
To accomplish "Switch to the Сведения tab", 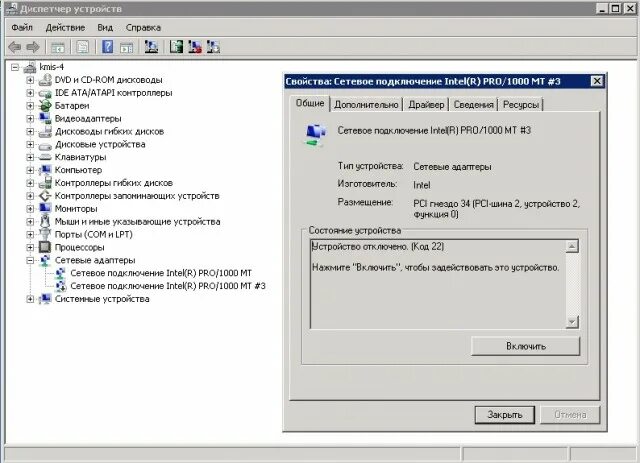I will (x=473, y=105).
